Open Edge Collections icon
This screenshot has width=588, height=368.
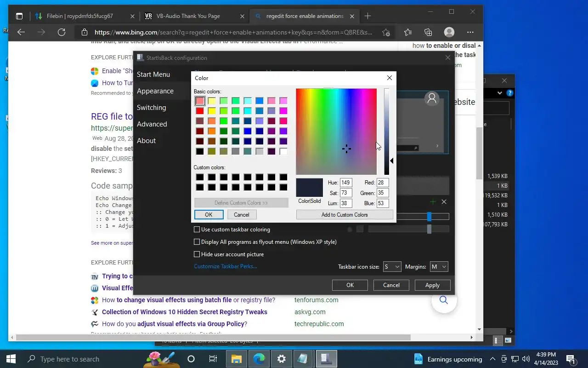click(x=428, y=32)
